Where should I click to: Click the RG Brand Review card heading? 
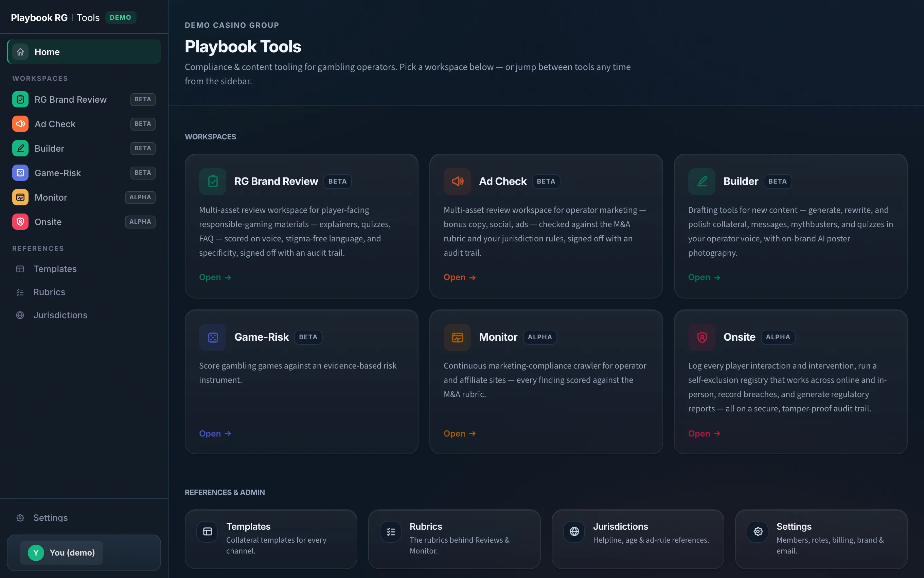tap(276, 182)
